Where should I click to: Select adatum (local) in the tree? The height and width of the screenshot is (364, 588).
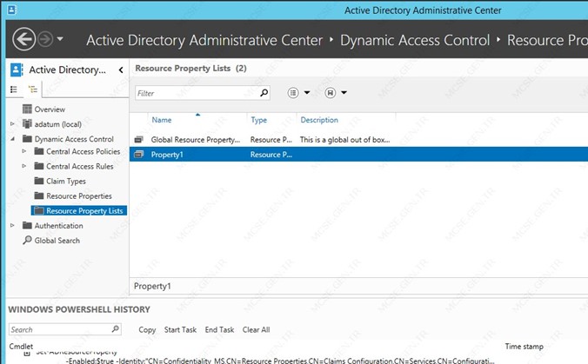click(58, 124)
